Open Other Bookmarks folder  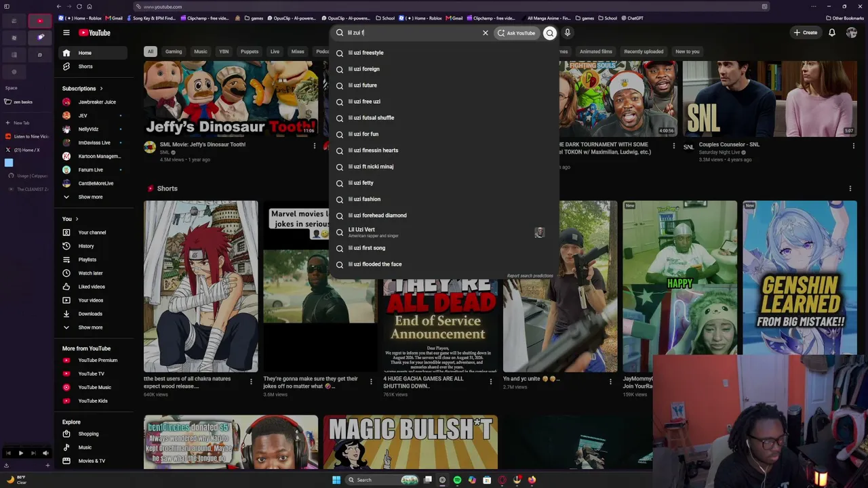tap(845, 18)
